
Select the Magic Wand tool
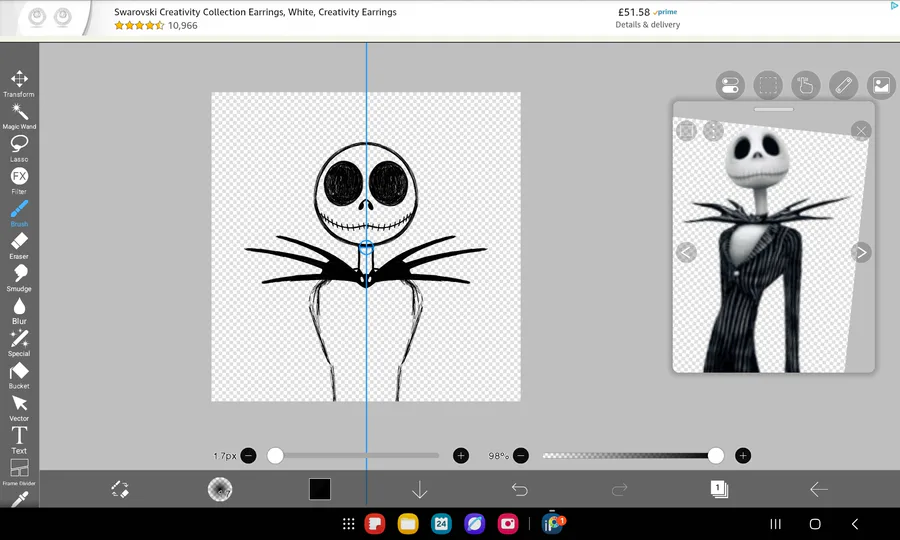pyautogui.click(x=19, y=116)
